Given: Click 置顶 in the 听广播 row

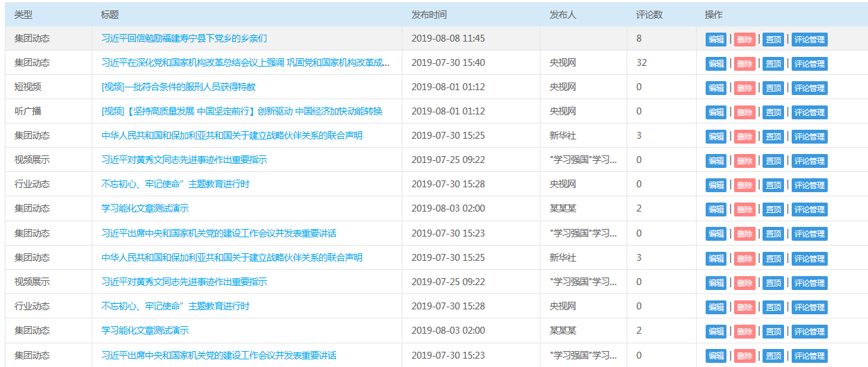Looking at the screenshot, I should coord(774,112).
